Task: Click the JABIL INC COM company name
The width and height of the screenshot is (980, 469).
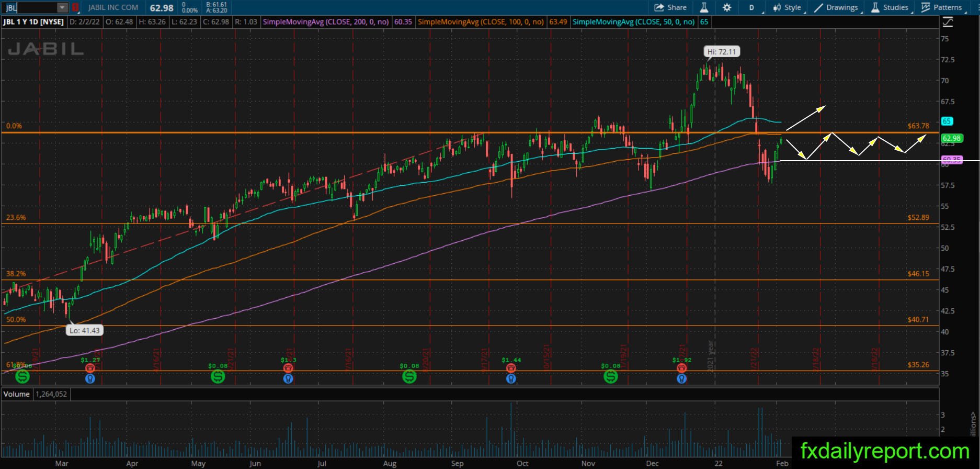Action: [x=113, y=7]
